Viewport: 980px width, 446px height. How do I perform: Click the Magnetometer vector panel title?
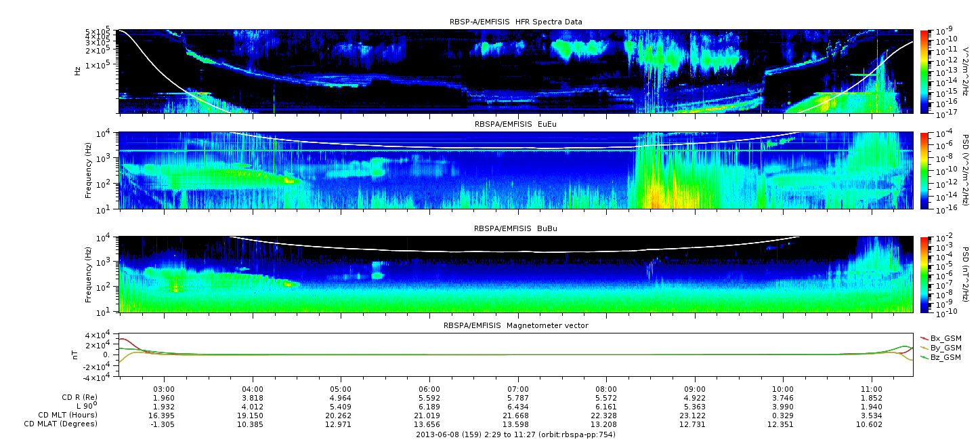515,325
